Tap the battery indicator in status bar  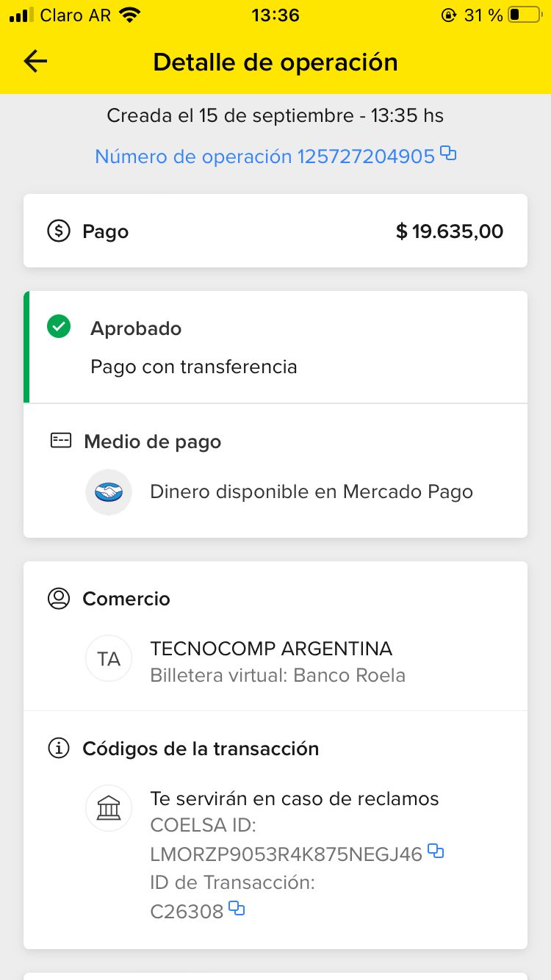pyautogui.click(x=523, y=15)
